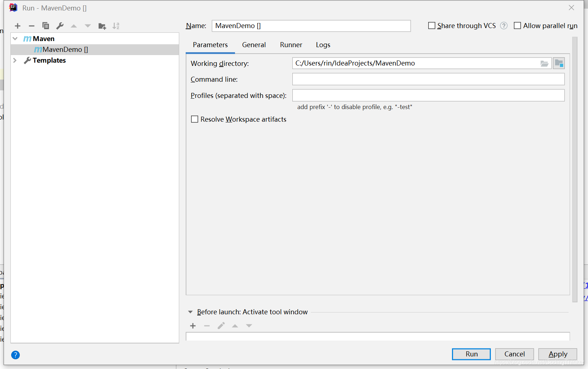Collapse the Maven tree node
Screen dimensions: 588x369
tap(15, 39)
